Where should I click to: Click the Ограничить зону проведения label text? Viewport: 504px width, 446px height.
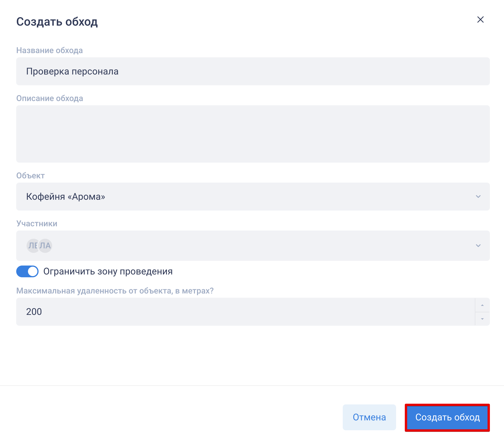108,271
